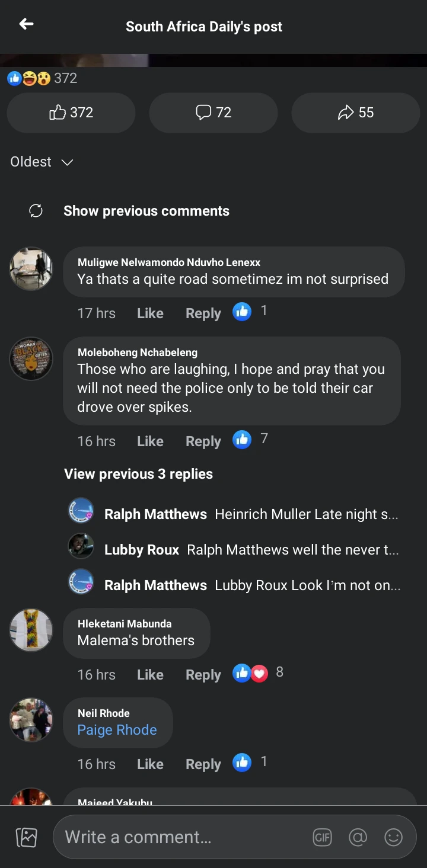
Task: Tap the back arrow icon
Action: (26, 24)
